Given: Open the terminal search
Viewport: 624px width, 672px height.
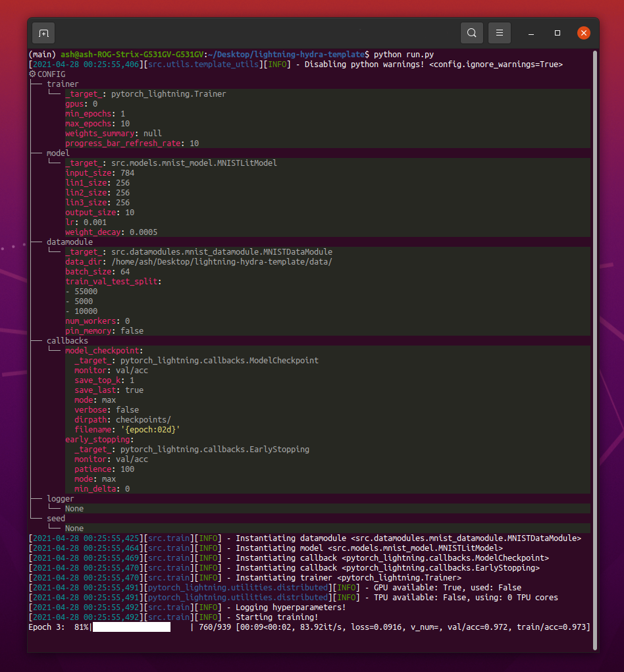Looking at the screenshot, I should [x=473, y=32].
